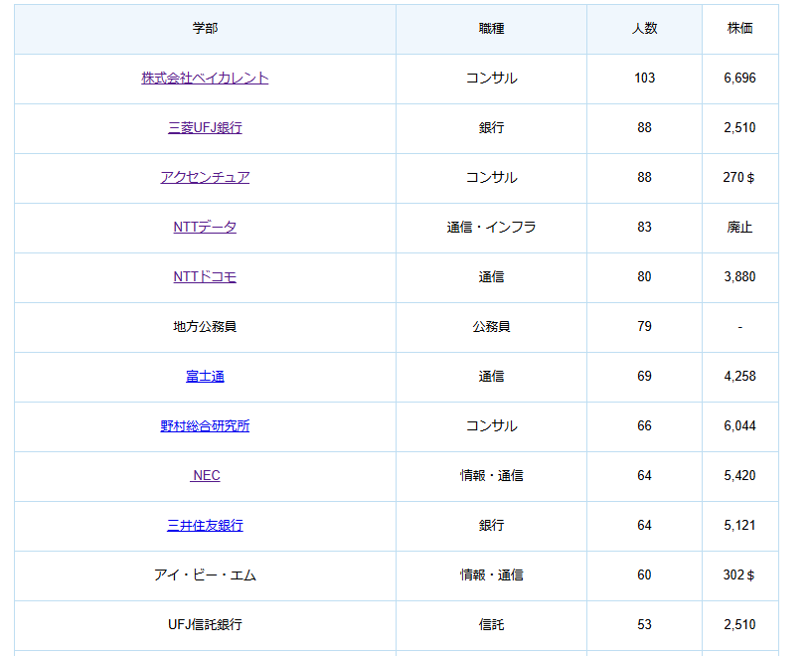Select the 信託 job type cell
This screenshot has height=656, width=812.
point(491,625)
